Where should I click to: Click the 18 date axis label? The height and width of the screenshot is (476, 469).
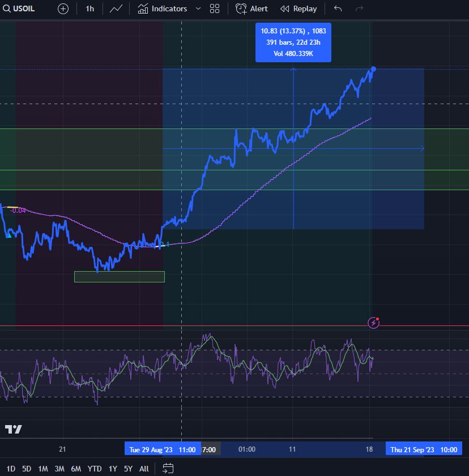click(369, 449)
